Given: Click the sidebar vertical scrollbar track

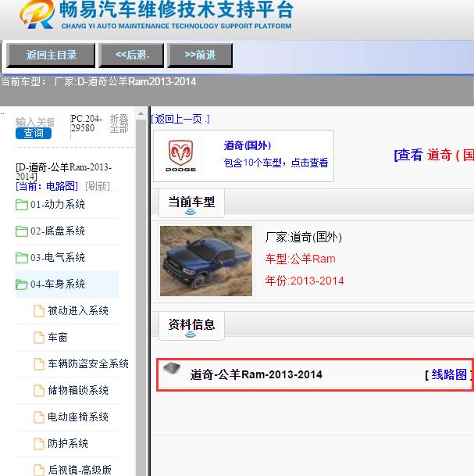Looking at the screenshot, I should pyautogui.click(x=141, y=298).
